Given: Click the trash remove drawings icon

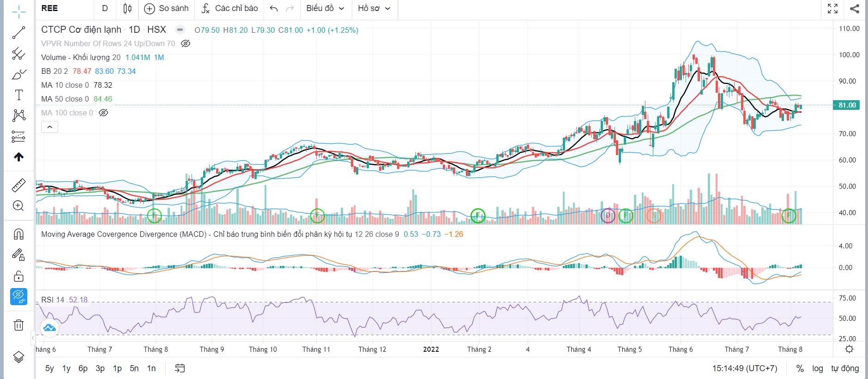Looking at the screenshot, I should 18,325.
